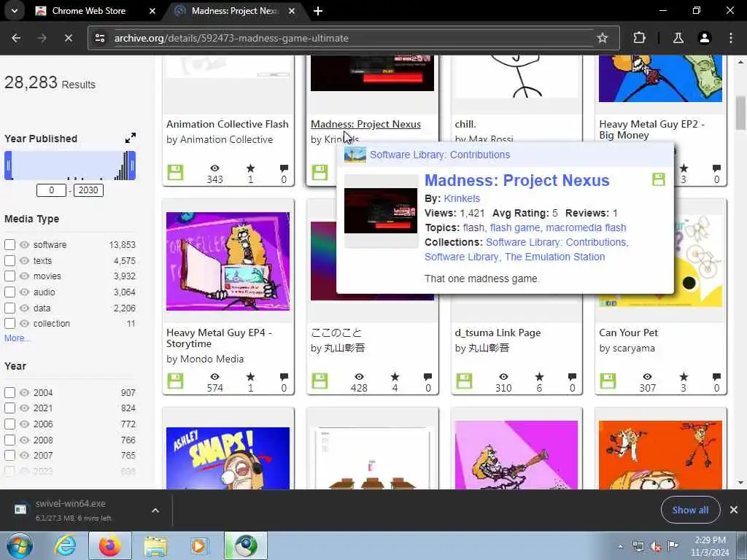Screen dimensions: 747x560
Task: Open Animation Collective Flash item title
Action: 228,124
